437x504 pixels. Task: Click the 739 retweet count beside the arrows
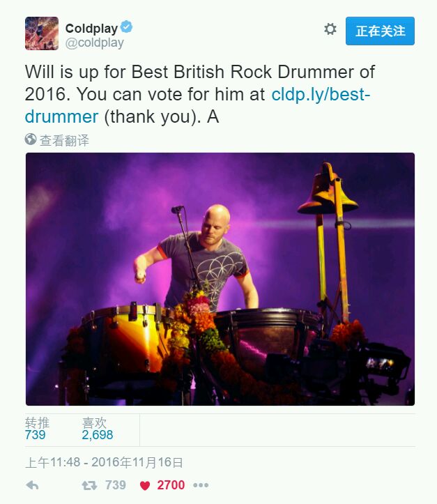click(116, 485)
